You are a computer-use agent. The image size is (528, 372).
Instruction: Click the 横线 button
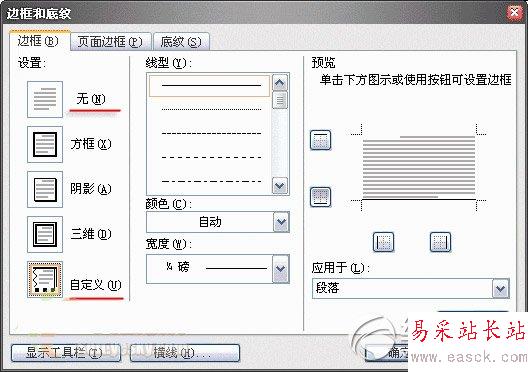(x=185, y=353)
